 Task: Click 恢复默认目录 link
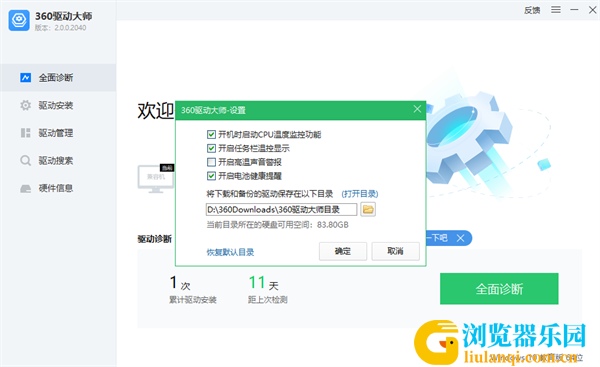(230, 252)
